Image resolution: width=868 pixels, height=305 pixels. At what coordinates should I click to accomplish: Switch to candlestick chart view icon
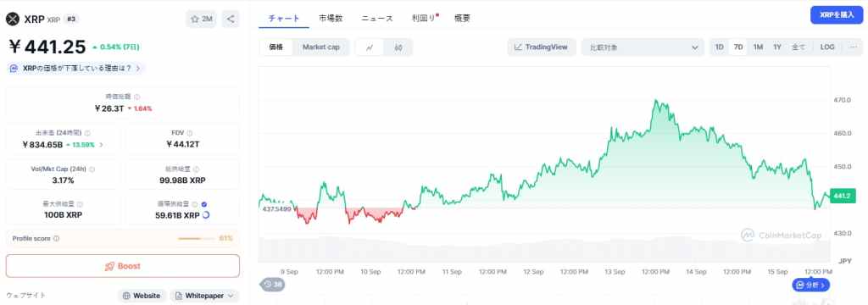point(398,48)
